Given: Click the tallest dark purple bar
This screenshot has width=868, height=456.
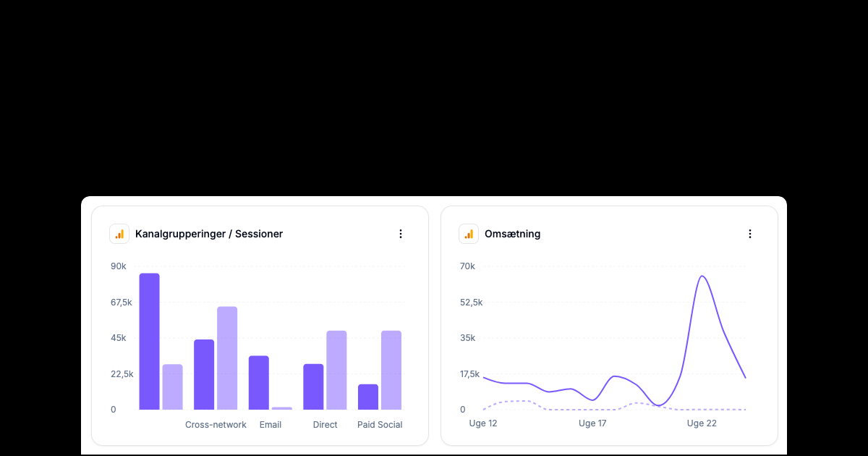Looking at the screenshot, I should point(150,342).
